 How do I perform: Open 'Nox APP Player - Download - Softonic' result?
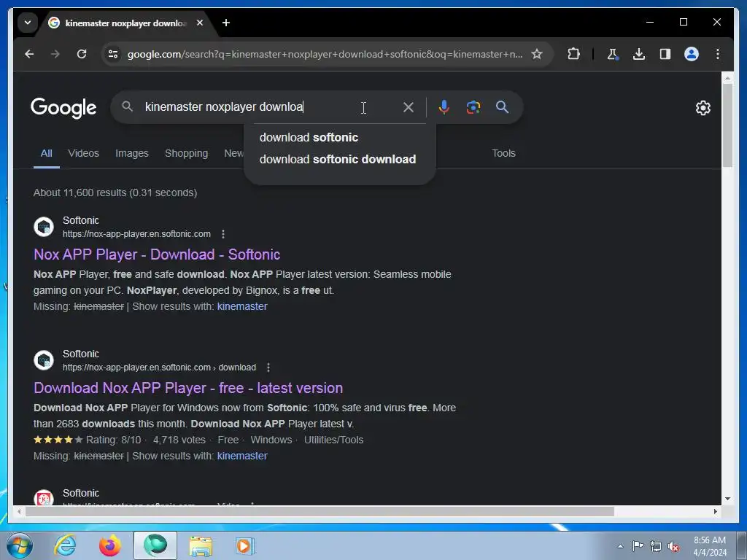[x=157, y=254]
